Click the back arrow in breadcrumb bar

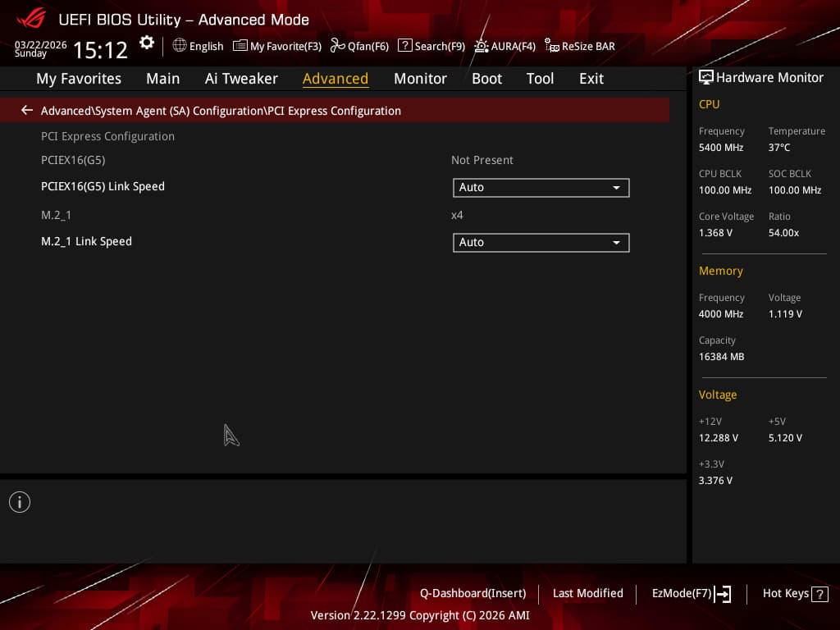pyautogui.click(x=27, y=111)
